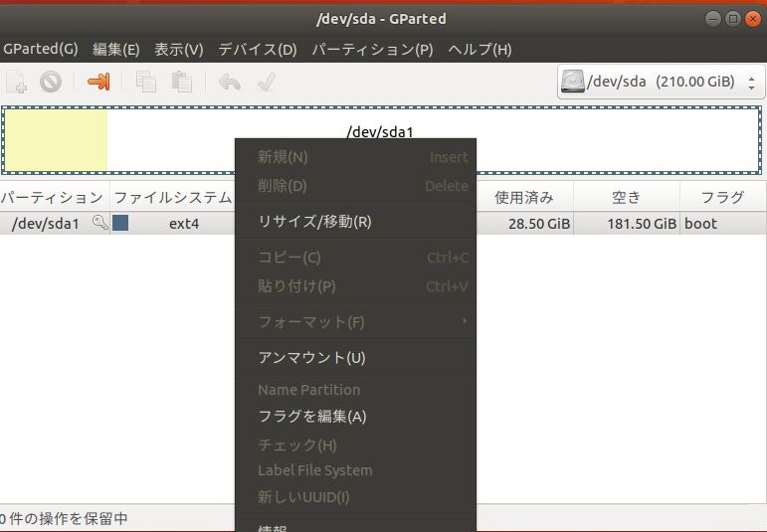
Task: Open the 編集(E) menu
Action: (116, 49)
